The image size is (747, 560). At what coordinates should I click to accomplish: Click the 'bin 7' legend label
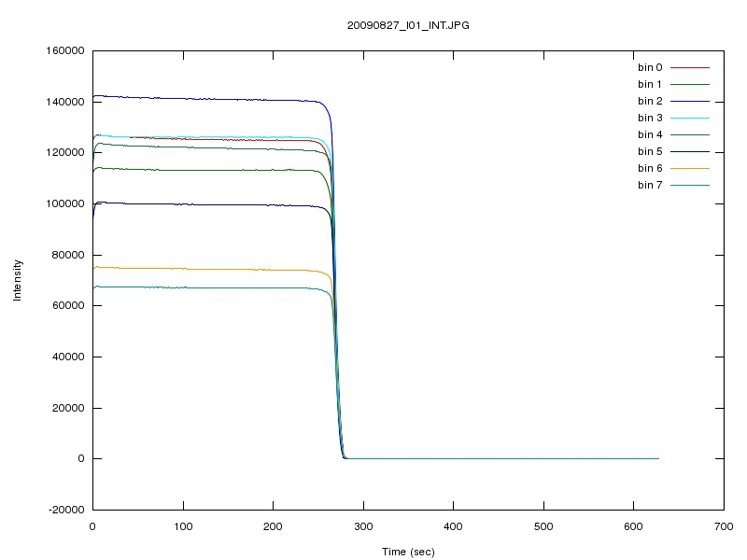click(x=650, y=185)
